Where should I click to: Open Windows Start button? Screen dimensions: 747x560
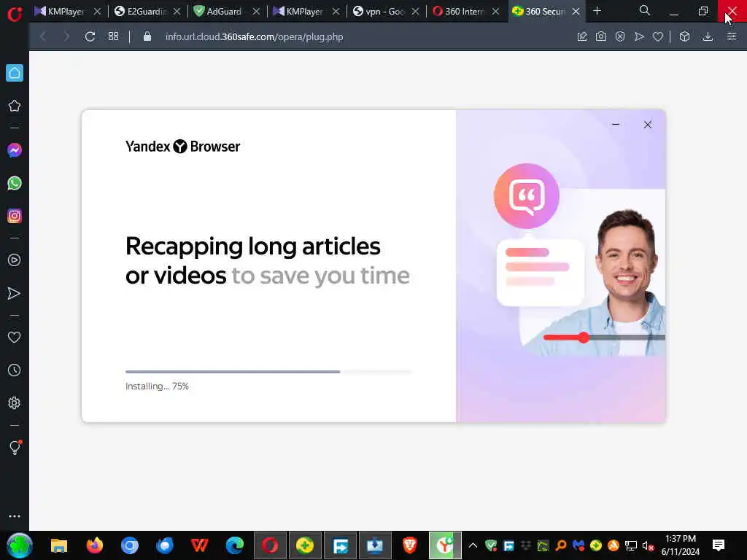[19, 545]
